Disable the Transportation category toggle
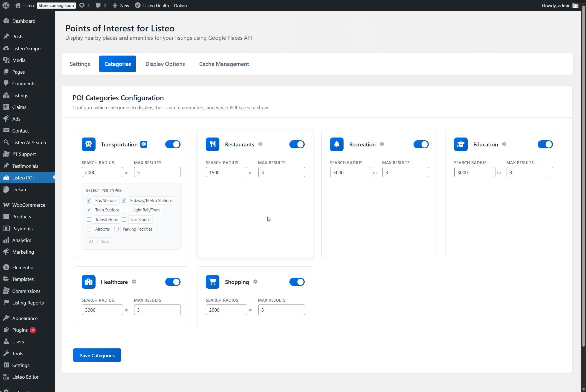The height and width of the screenshot is (392, 586). point(173,144)
